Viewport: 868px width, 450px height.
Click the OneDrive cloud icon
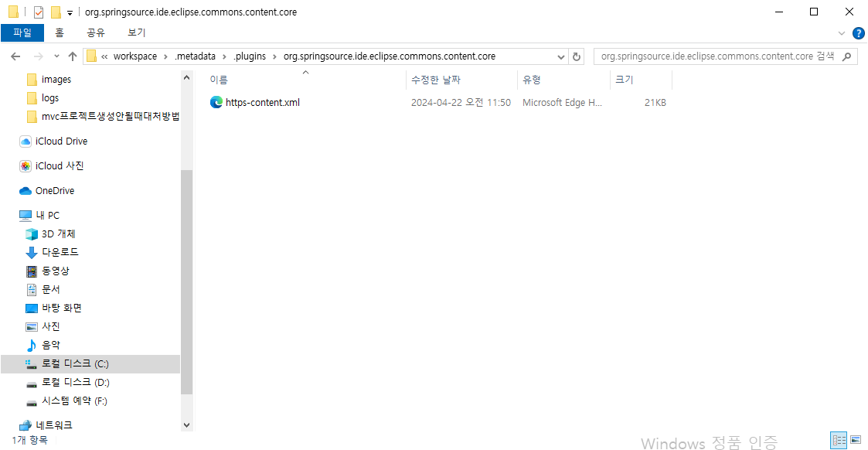point(26,191)
